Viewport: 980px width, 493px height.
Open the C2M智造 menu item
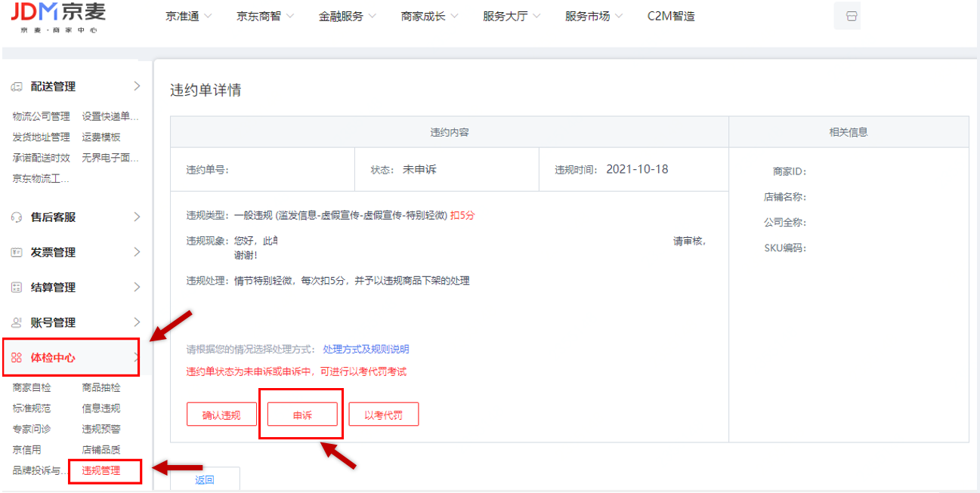point(671,17)
